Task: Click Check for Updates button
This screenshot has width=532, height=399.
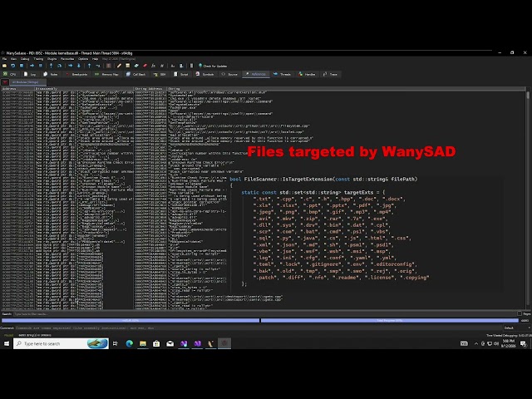Action: (213, 66)
